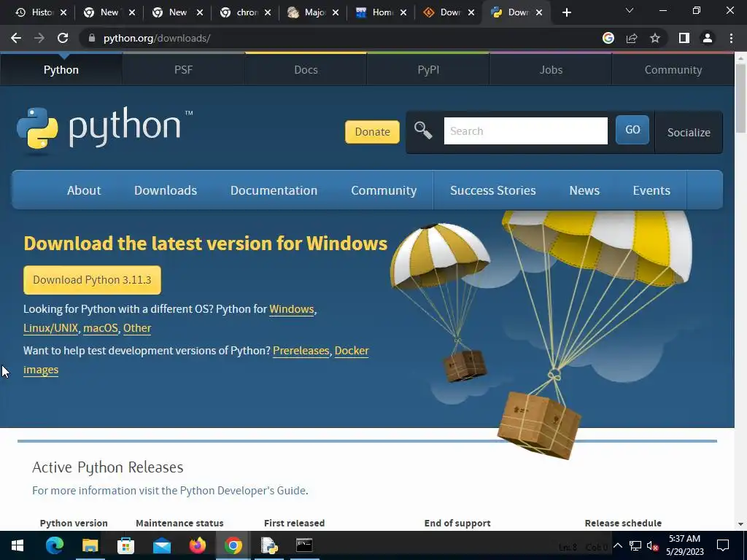Select the Docs top navigation tab
Image resolution: width=747 pixels, height=560 pixels.
(x=306, y=70)
